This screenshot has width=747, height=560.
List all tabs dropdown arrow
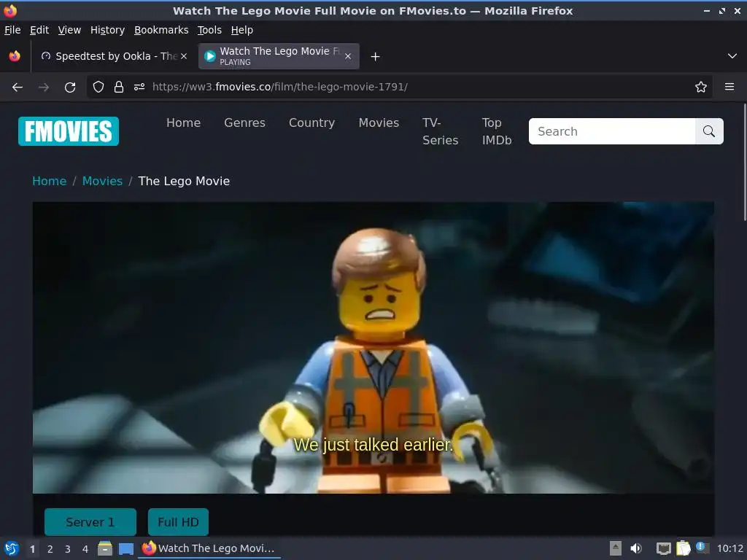tap(732, 56)
